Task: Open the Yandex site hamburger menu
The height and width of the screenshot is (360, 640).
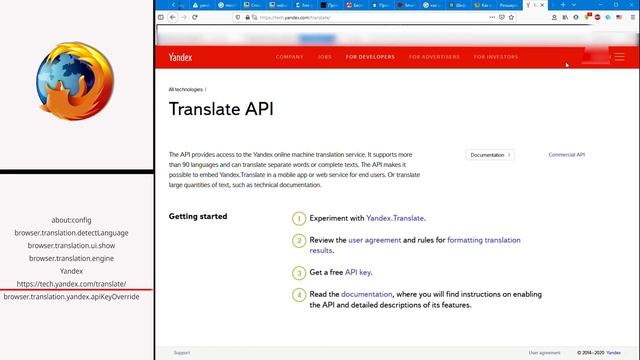Action: point(619,57)
